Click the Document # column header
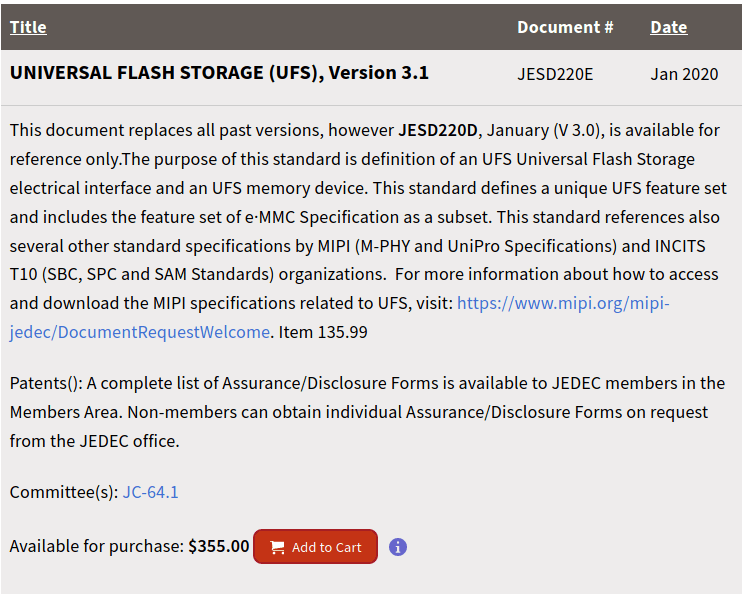 click(x=565, y=27)
